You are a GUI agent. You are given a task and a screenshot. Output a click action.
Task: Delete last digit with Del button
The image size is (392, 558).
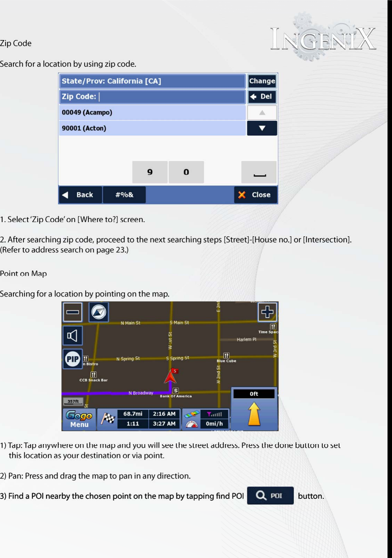point(262,96)
